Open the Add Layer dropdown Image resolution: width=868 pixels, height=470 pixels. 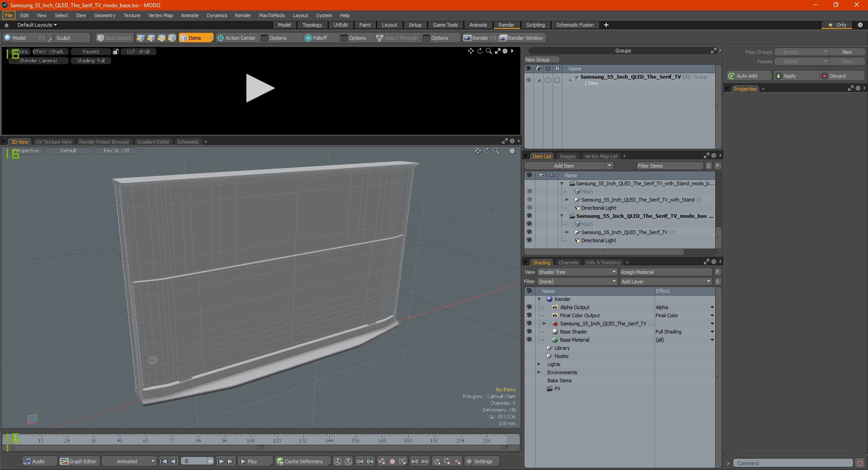pyautogui.click(x=666, y=282)
